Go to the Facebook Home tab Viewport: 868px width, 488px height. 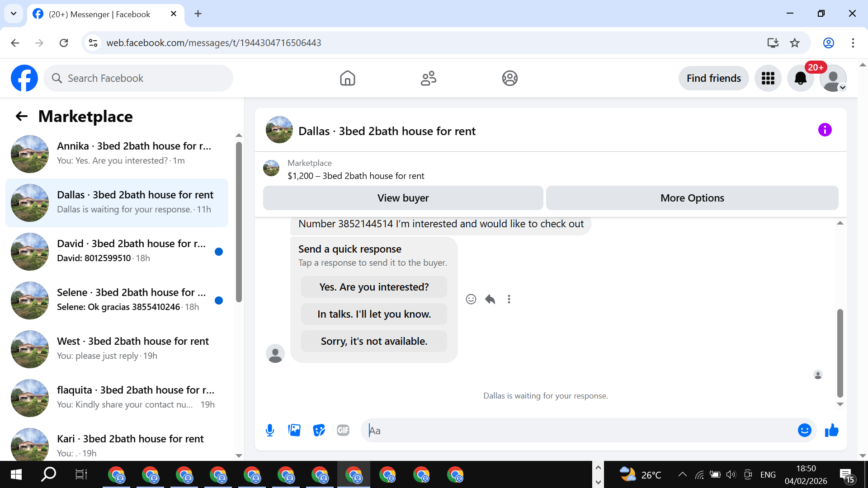tap(347, 79)
